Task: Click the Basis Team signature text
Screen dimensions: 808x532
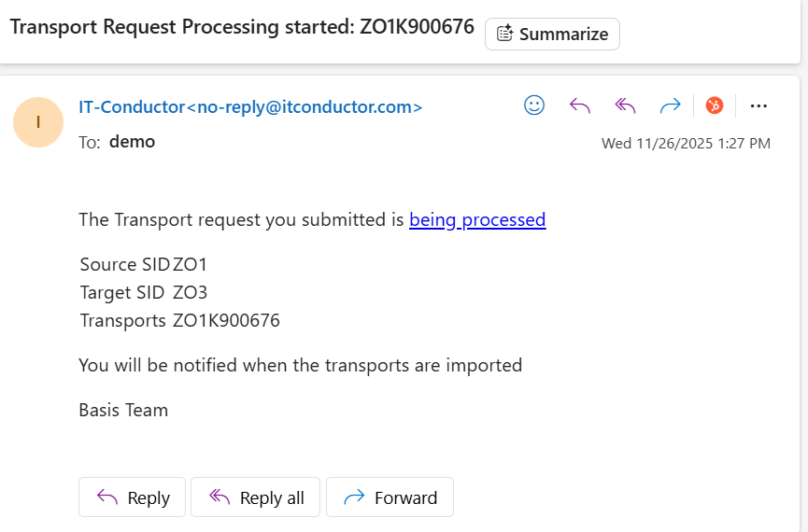Action: (x=123, y=410)
